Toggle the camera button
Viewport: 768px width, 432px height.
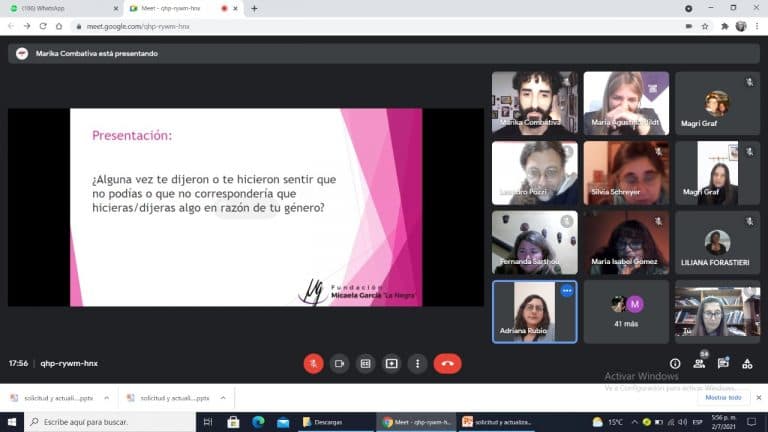339,363
